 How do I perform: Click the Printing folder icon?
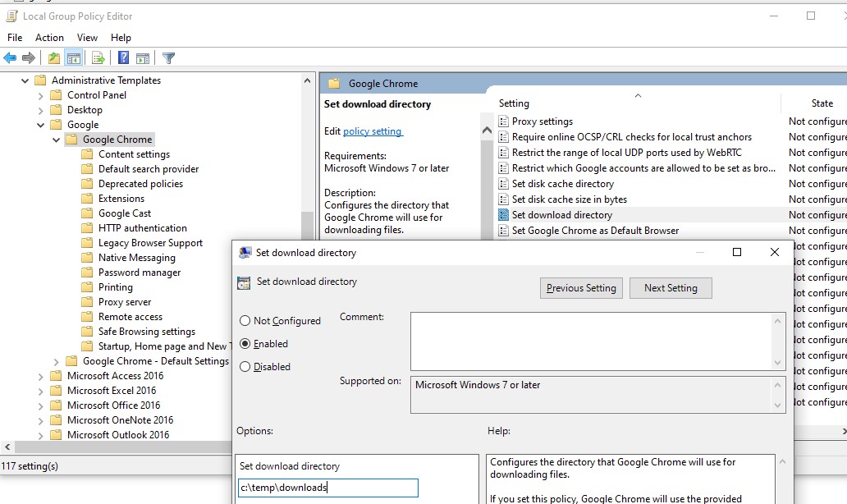click(x=87, y=287)
